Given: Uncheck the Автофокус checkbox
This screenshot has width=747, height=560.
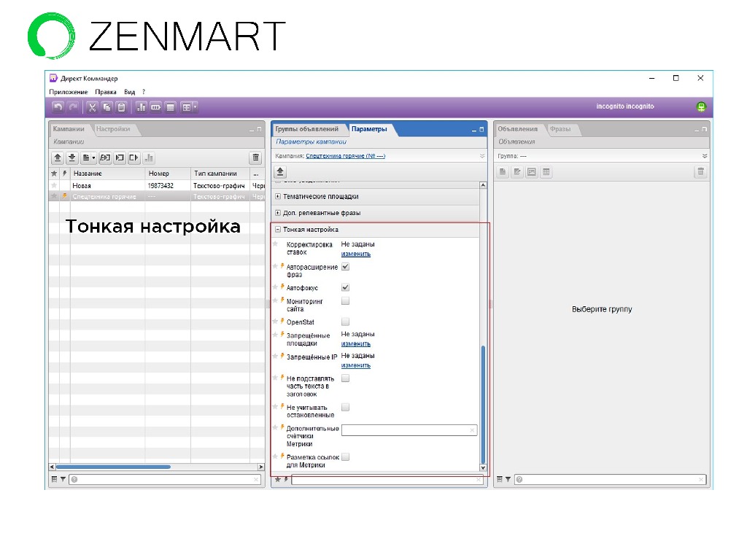Looking at the screenshot, I should pos(345,287).
